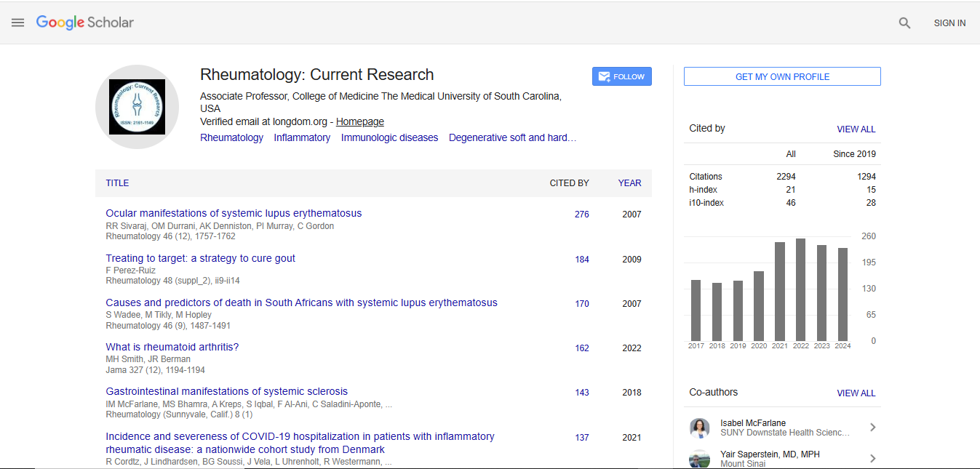View all in Cited by section
Screen dimensions: 980x469
(x=856, y=129)
